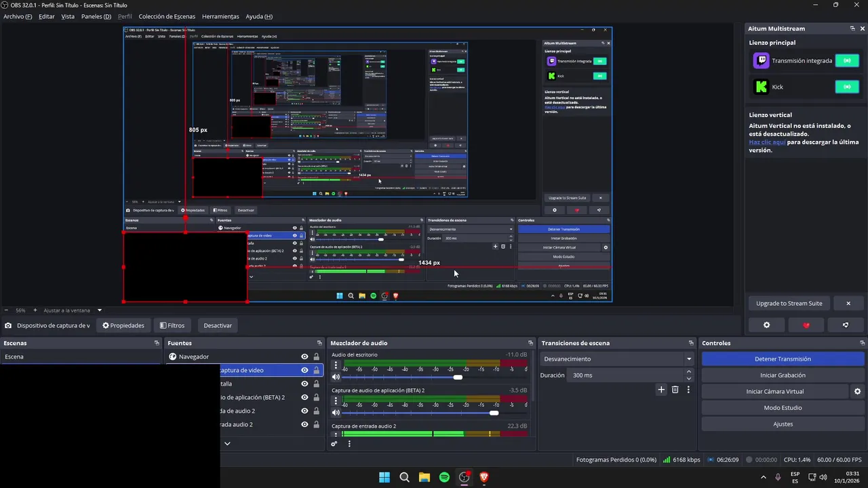This screenshot has width=868, height=488.
Task: Open taskbar search
Action: 404,477
